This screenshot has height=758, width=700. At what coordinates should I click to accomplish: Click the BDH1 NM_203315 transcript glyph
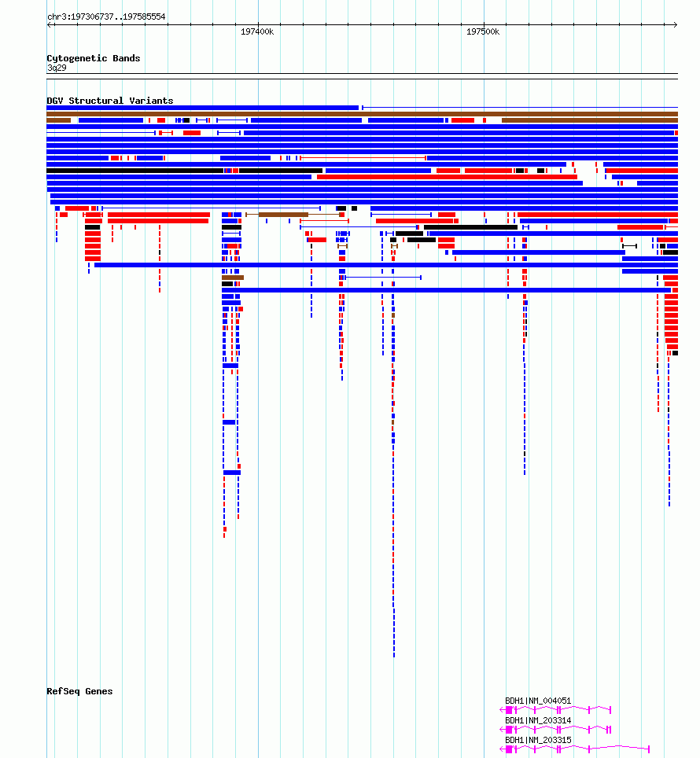[574, 749]
